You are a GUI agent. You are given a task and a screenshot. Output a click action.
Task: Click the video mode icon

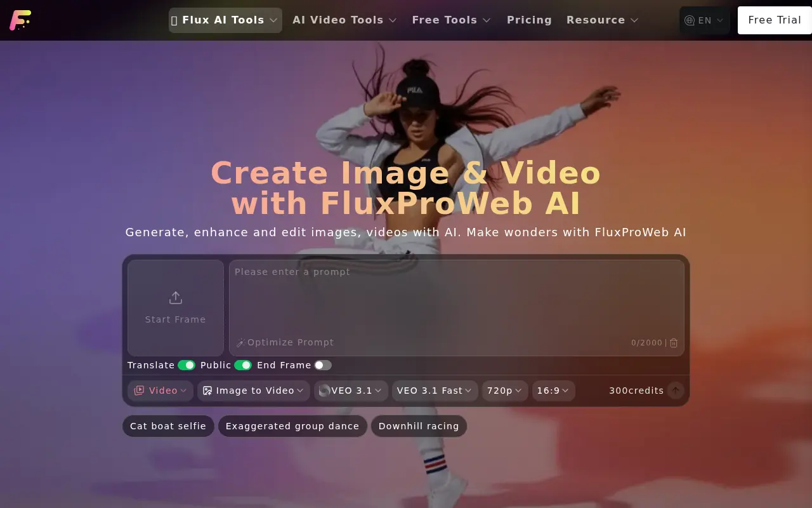click(139, 391)
